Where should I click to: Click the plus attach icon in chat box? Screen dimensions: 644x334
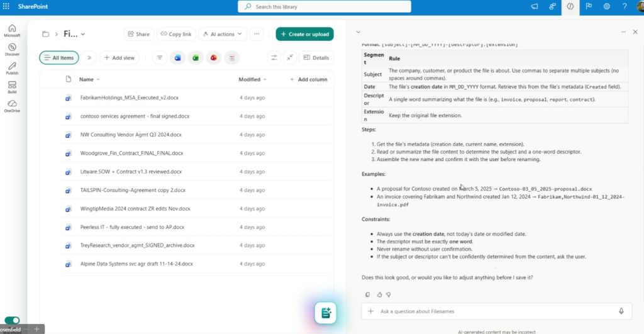(x=370, y=311)
